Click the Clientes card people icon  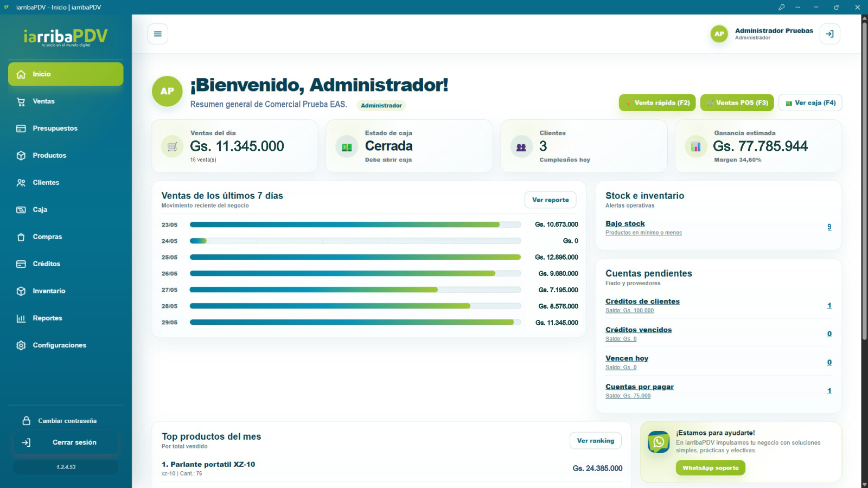pyautogui.click(x=521, y=146)
